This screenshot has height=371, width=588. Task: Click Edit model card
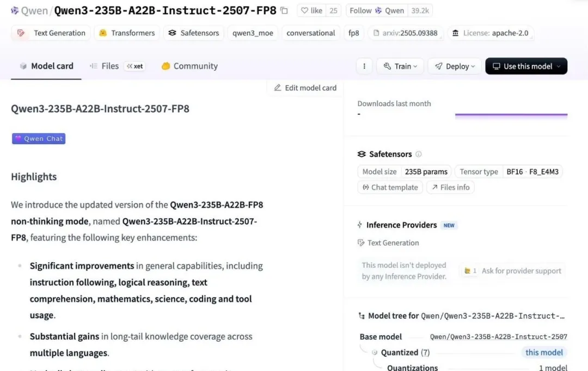pos(305,88)
